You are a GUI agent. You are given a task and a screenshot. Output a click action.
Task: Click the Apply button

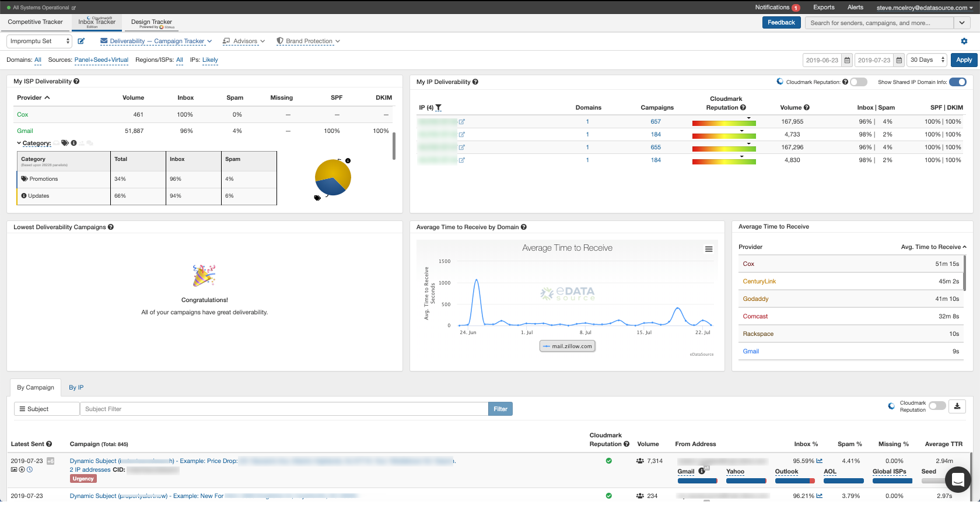coord(964,60)
